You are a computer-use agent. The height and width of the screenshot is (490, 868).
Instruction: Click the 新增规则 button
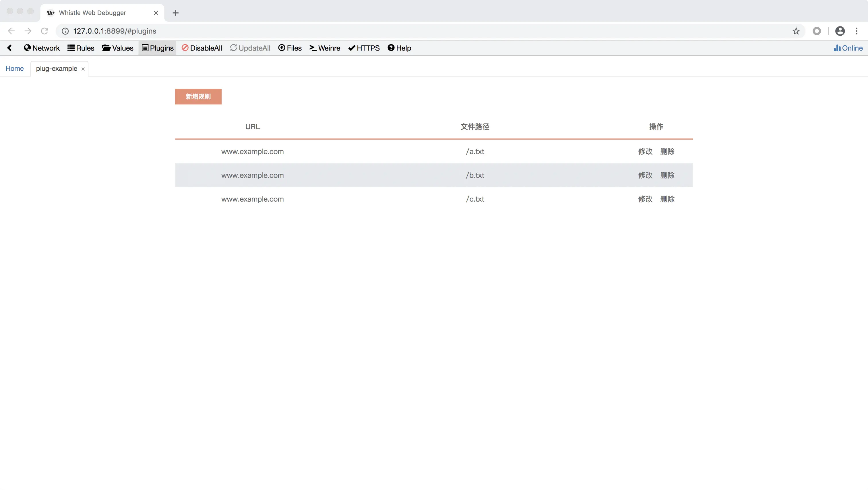coord(198,97)
